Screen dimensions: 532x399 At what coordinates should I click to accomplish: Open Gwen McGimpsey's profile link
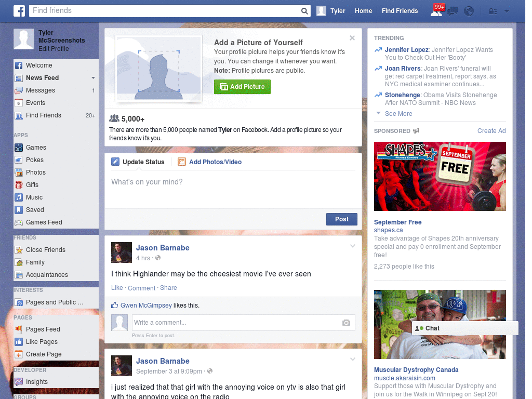(x=146, y=305)
